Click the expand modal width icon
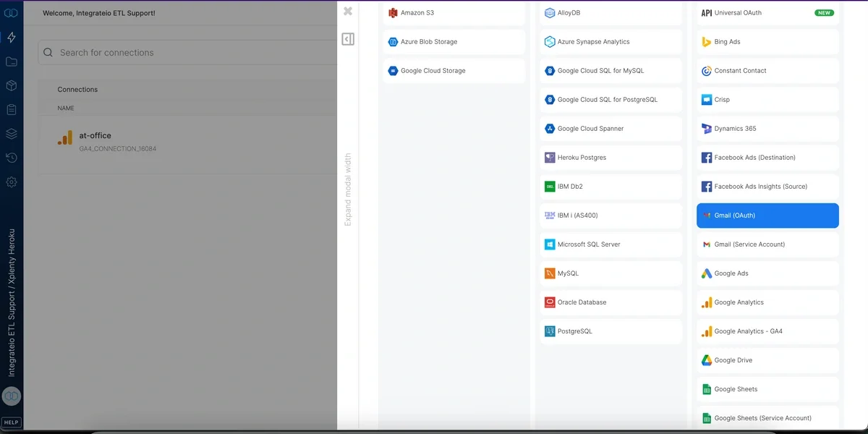Viewport: 868px width, 434px height. (x=348, y=39)
